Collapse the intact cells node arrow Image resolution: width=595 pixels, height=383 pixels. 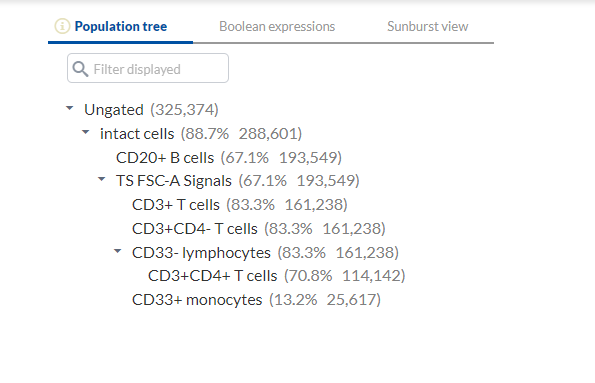pyautogui.click(x=85, y=132)
